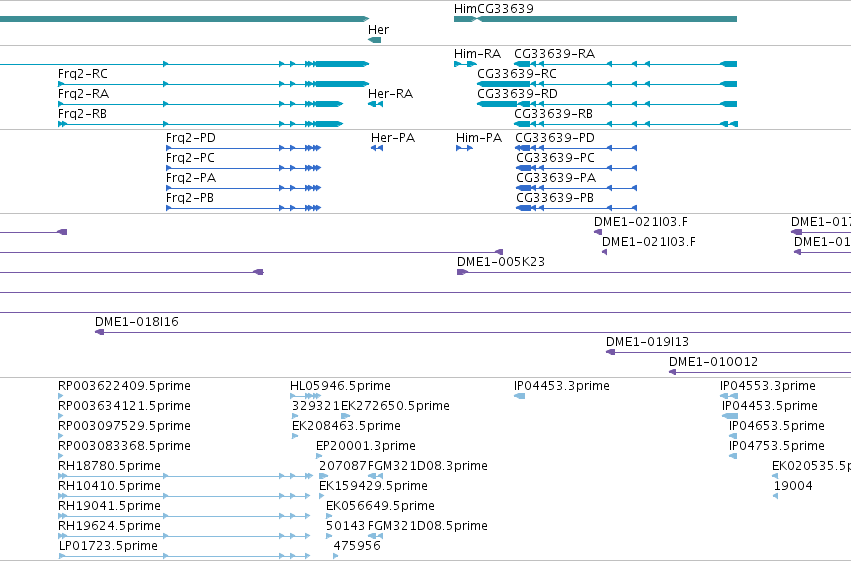Image resolution: width=851 pixels, height=561 pixels.
Task: Open the CG33639-RC transcript label
Action: [x=517, y=74]
